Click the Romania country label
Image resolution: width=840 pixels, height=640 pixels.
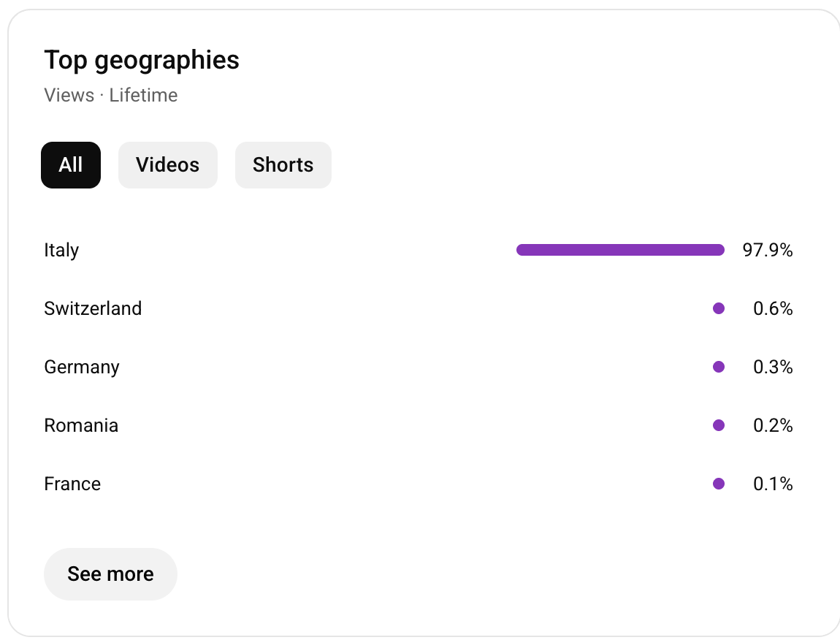[x=81, y=425]
